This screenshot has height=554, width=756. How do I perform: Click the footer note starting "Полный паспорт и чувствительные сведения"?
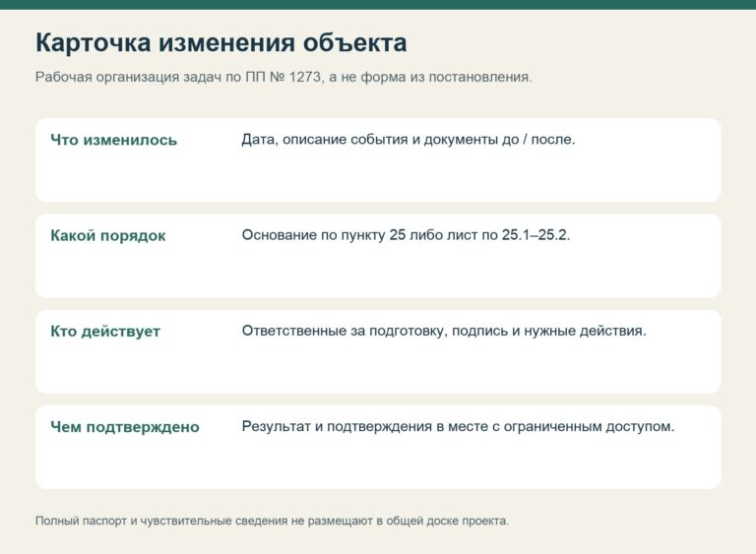coord(272,521)
